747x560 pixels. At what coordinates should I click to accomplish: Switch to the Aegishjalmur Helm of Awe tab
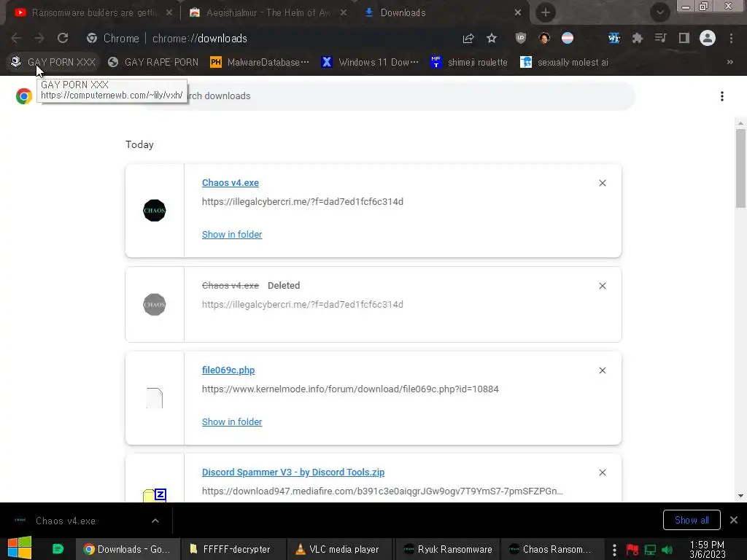(267, 13)
